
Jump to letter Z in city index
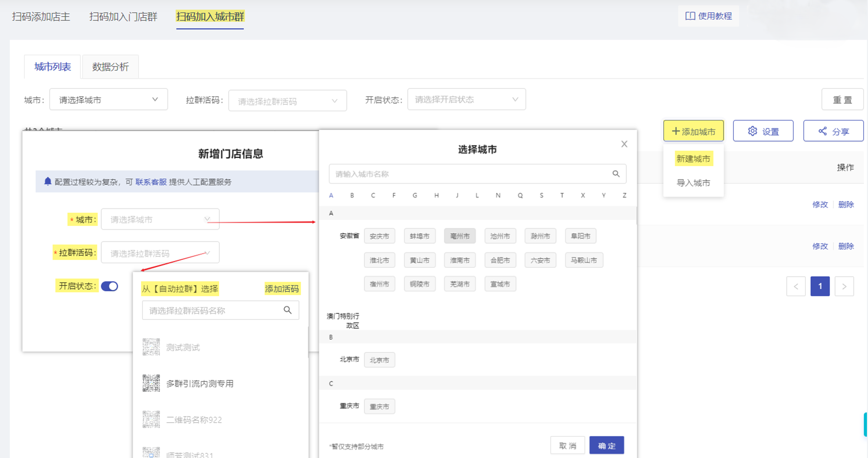click(x=624, y=195)
